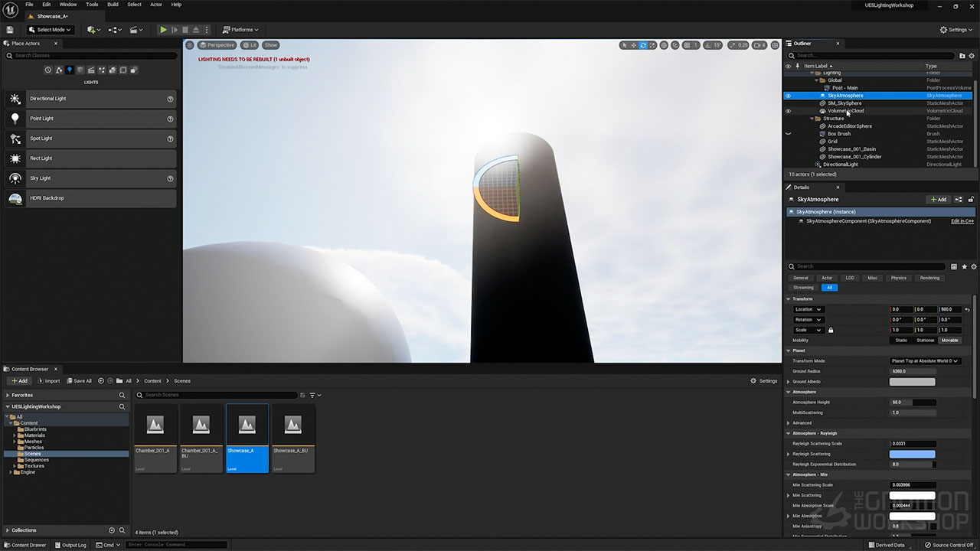Collapse the Structure folder in Outliner
The image size is (980, 551).
coord(812,119)
